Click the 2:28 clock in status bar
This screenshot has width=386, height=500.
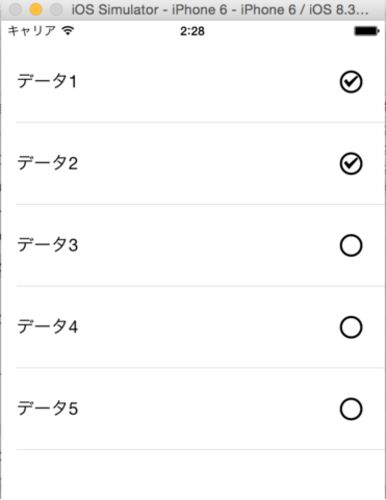pyautogui.click(x=192, y=31)
